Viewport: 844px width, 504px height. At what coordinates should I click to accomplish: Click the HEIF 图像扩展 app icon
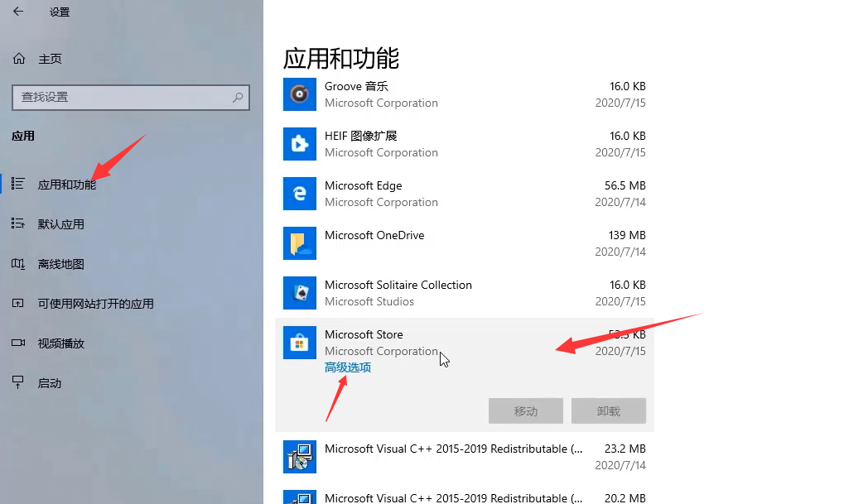click(x=299, y=144)
